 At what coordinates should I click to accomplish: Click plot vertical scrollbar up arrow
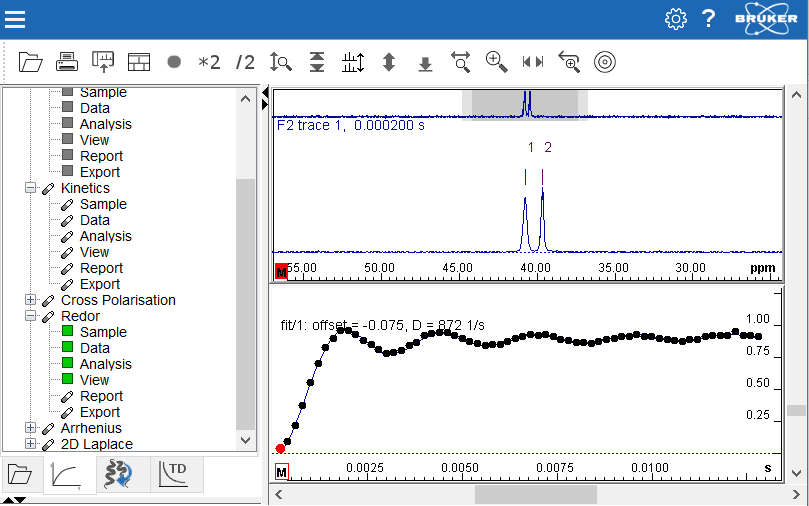[796, 95]
